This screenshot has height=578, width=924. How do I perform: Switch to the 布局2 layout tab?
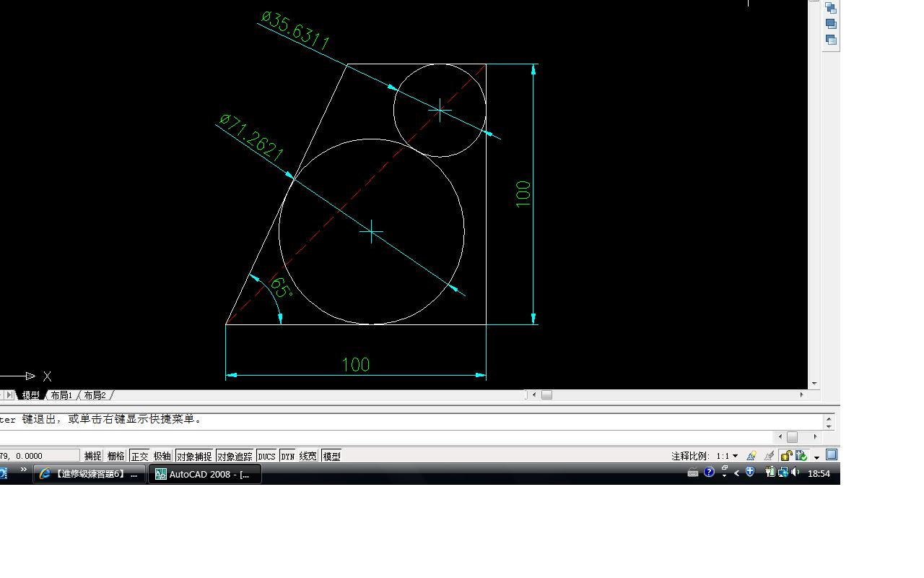95,395
